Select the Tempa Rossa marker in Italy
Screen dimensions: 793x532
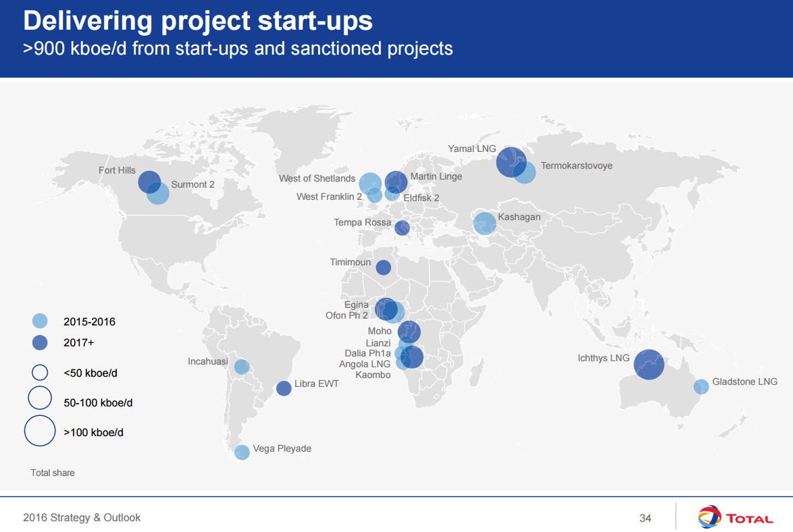pos(403,228)
